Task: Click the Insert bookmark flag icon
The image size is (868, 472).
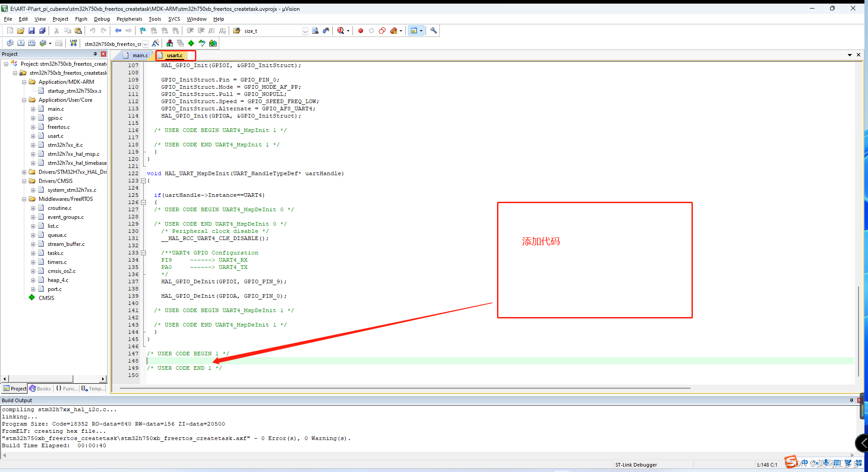Action: (143, 31)
